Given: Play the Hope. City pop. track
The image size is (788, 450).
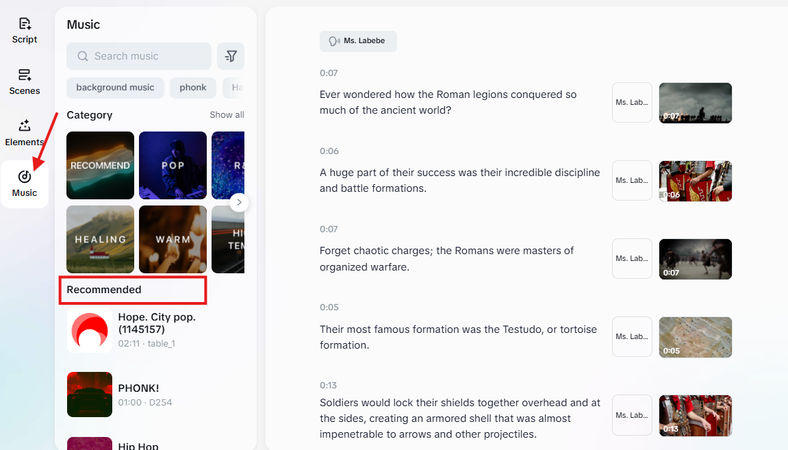Looking at the screenshot, I should pyautogui.click(x=89, y=330).
